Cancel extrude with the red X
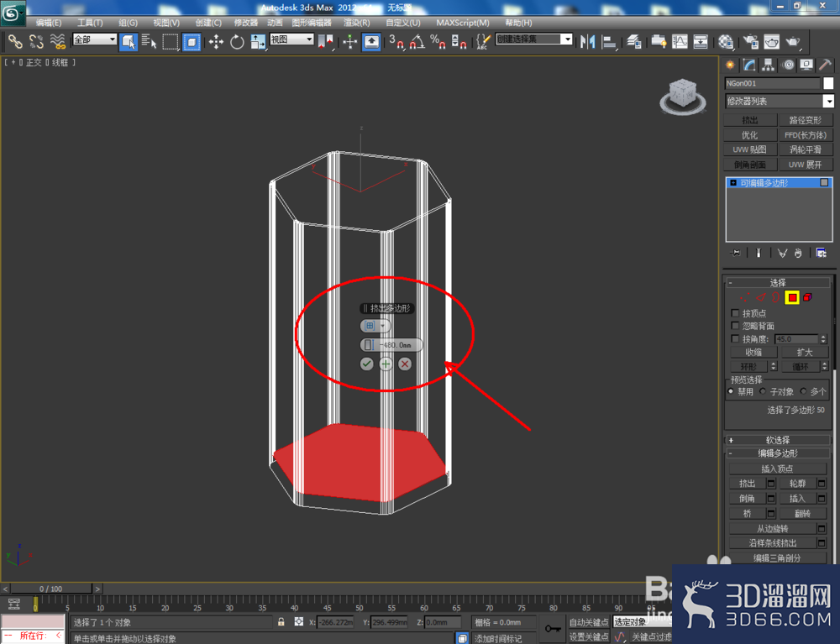This screenshot has width=840, height=644. pos(405,364)
